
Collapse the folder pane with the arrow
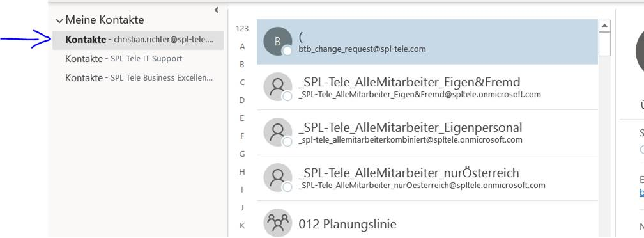[217, 10]
